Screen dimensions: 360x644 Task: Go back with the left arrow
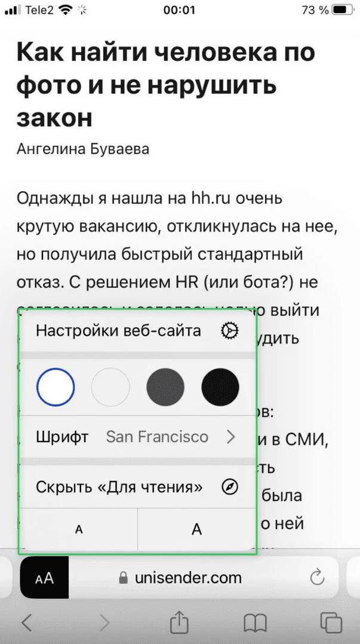(26, 622)
